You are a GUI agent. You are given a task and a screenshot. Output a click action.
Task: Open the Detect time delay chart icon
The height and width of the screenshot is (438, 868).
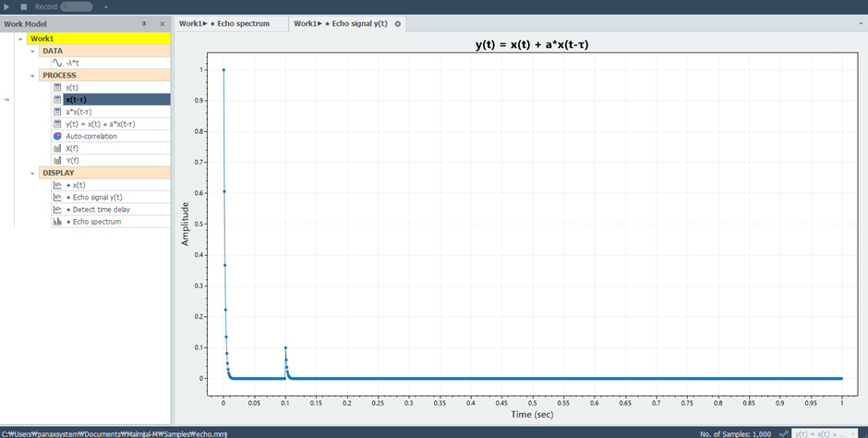tap(57, 210)
